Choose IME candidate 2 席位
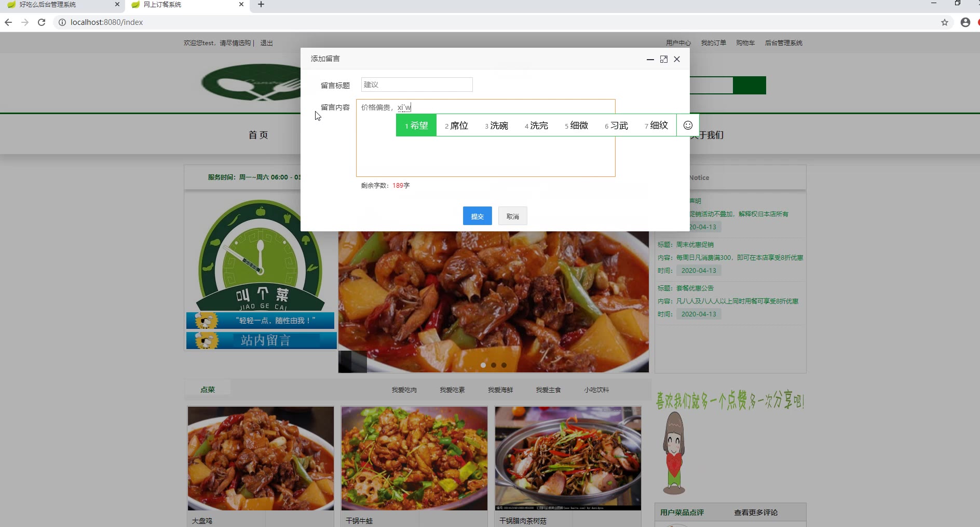Image resolution: width=980 pixels, height=527 pixels. click(457, 126)
